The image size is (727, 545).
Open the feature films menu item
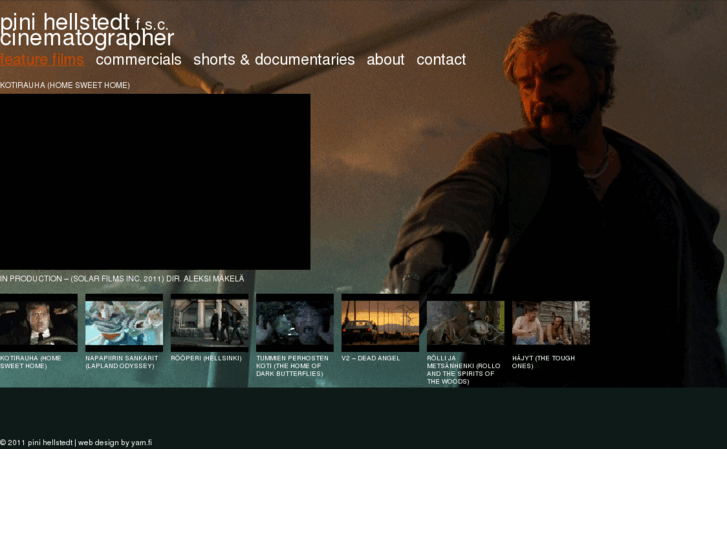pos(42,59)
